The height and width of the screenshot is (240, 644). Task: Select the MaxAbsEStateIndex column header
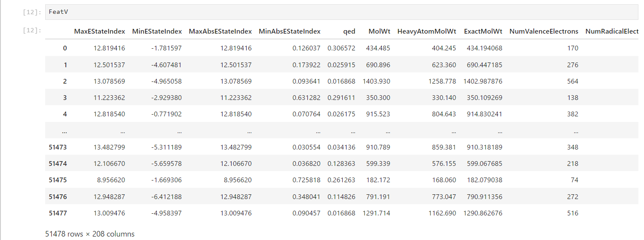[x=220, y=31]
